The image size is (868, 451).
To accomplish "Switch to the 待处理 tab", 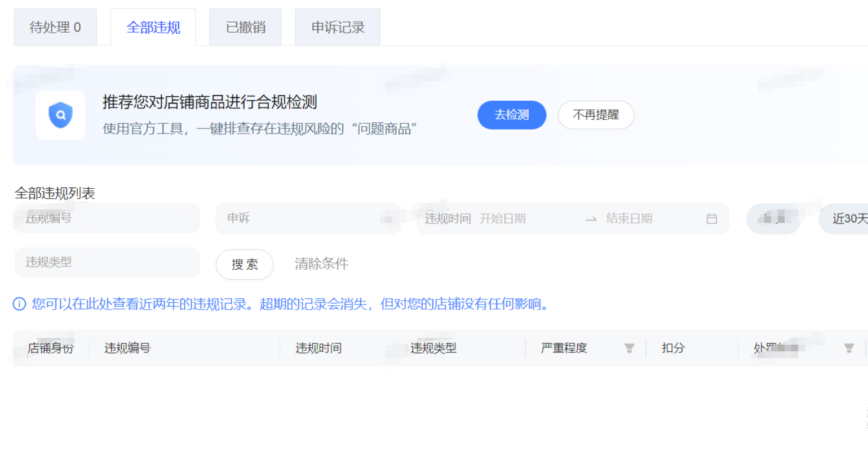I will [55, 27].
